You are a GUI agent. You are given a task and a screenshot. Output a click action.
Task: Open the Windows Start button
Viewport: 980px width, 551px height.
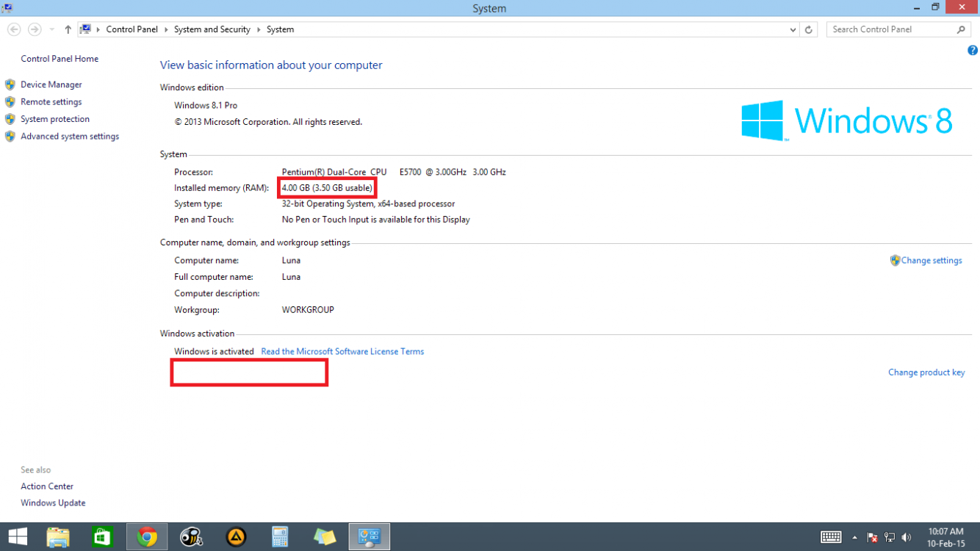coord(18,537)
